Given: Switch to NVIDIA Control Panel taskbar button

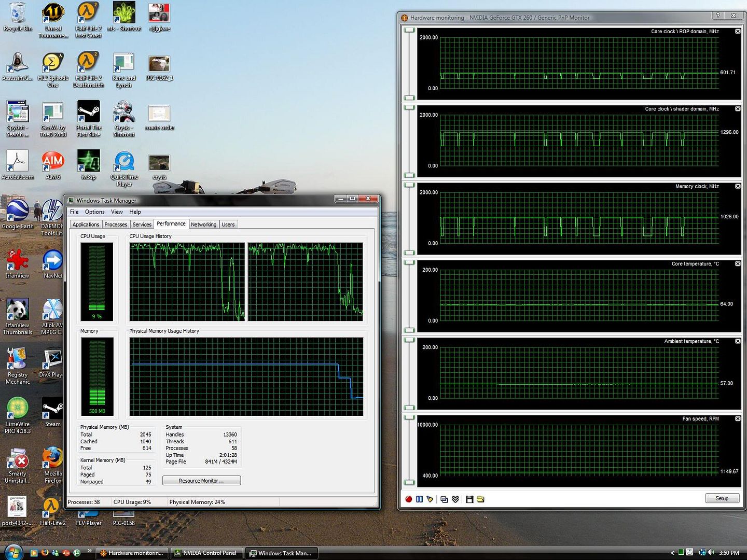Looking at the screenshot, I should coord(206,553).
